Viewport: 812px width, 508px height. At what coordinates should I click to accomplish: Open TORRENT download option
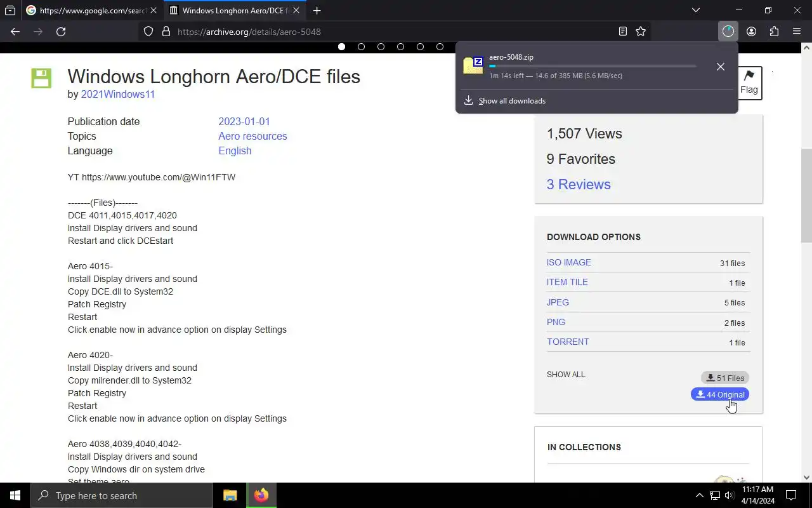click(x=568, y=342)
